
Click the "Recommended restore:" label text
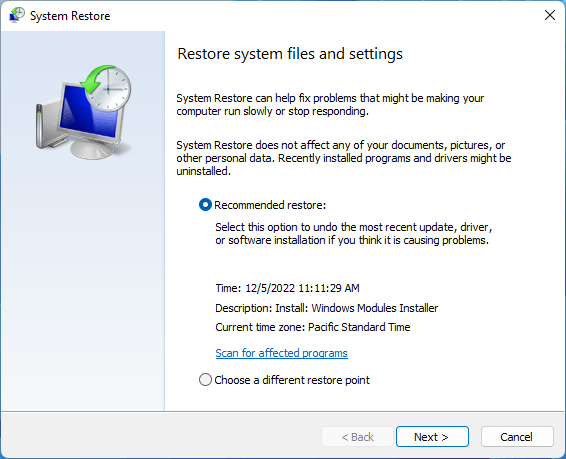270,205
